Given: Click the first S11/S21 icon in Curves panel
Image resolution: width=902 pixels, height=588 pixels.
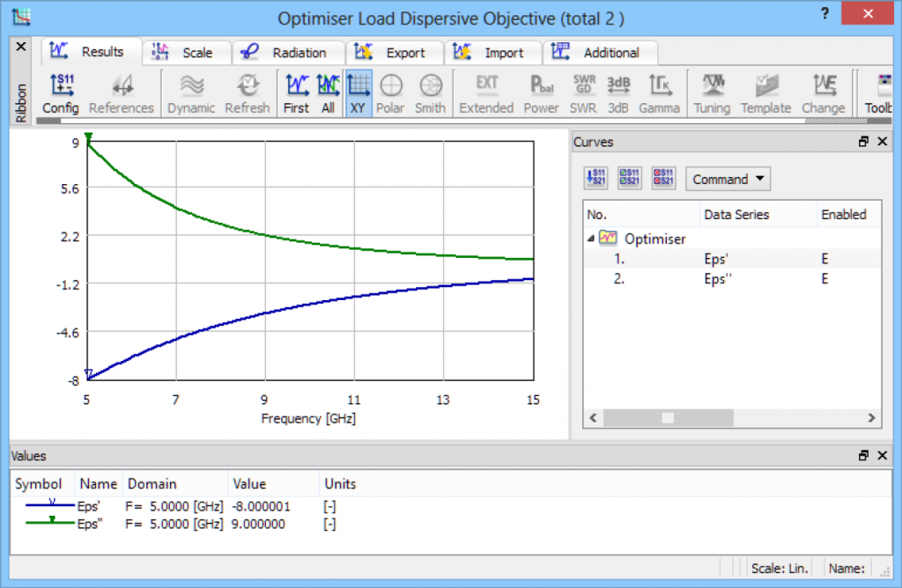Looking at the screenshot, I should (596, 179).
